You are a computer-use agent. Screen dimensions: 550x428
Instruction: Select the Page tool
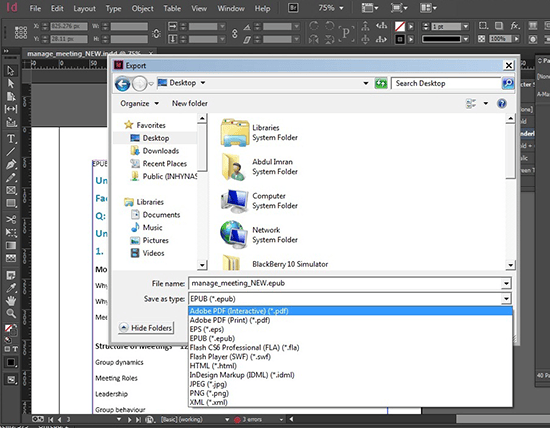pos(11,96)
